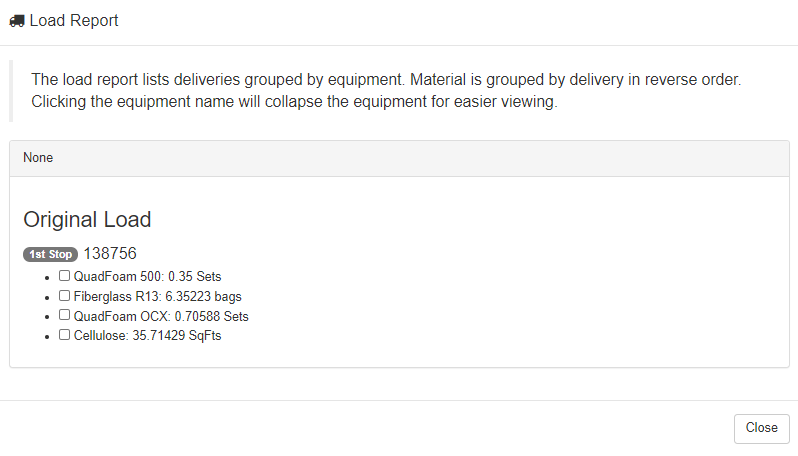The image size is (798, 456).
Task: Click the 1st Stop badge
Action: point(50,254)
